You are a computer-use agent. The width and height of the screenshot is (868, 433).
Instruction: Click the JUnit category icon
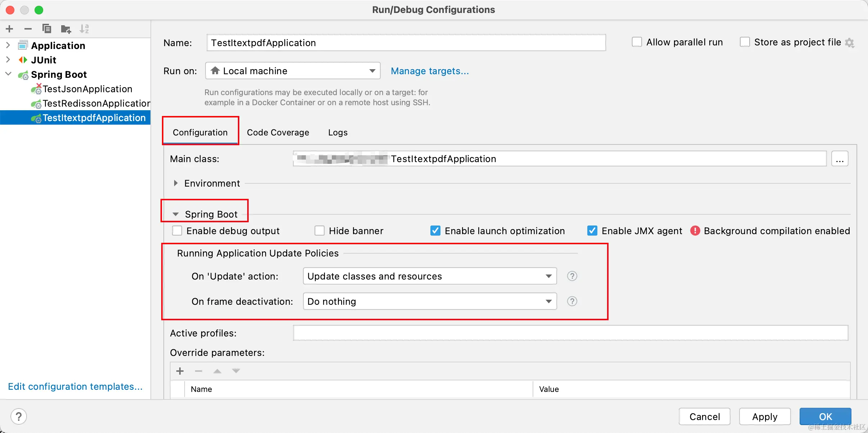click(23, 60)
